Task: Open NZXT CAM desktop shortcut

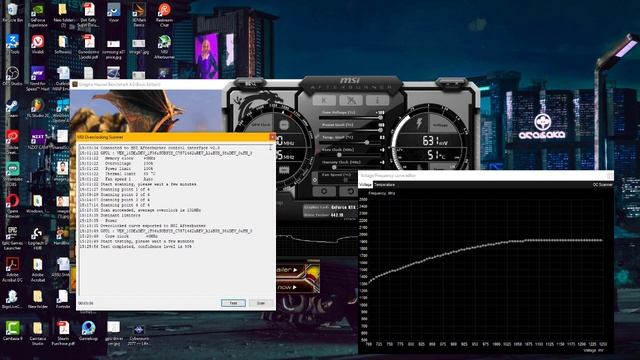Action: tap(38, 140)
